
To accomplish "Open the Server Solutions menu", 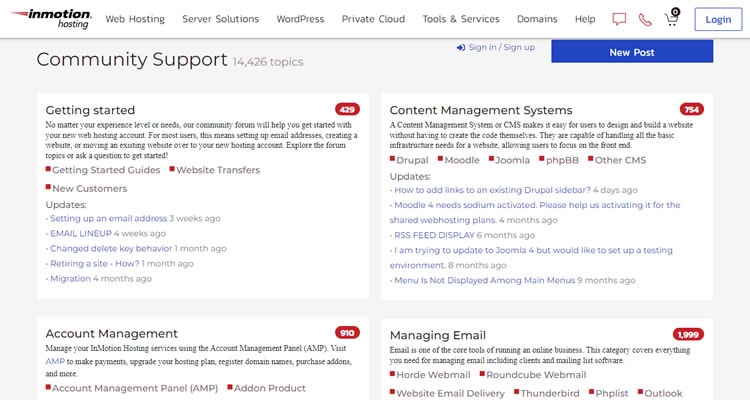I will click(x=221, y=19).
